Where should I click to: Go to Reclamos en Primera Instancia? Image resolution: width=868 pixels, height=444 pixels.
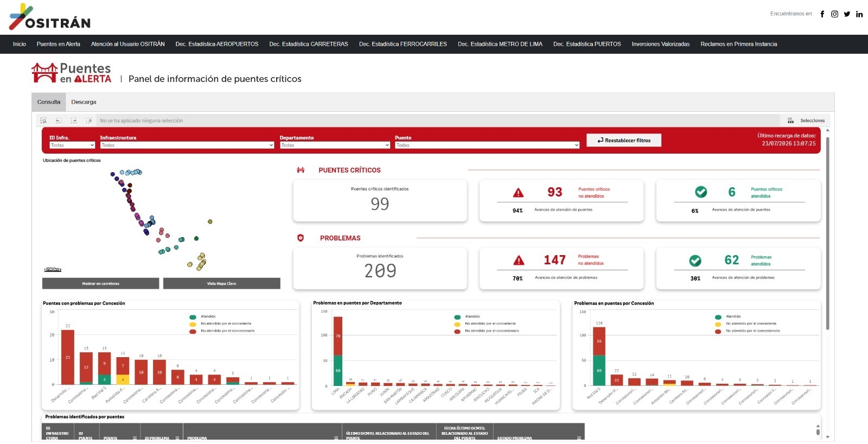tap(738, 44)
